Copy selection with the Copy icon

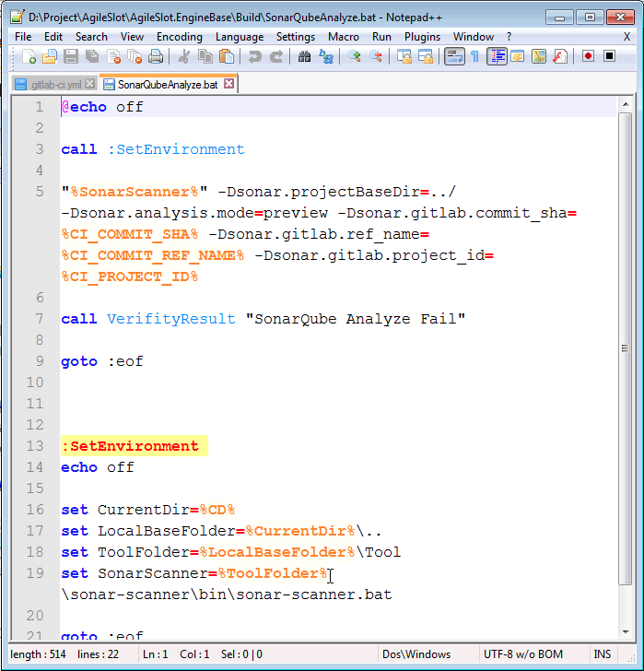(x=205, y=56)
